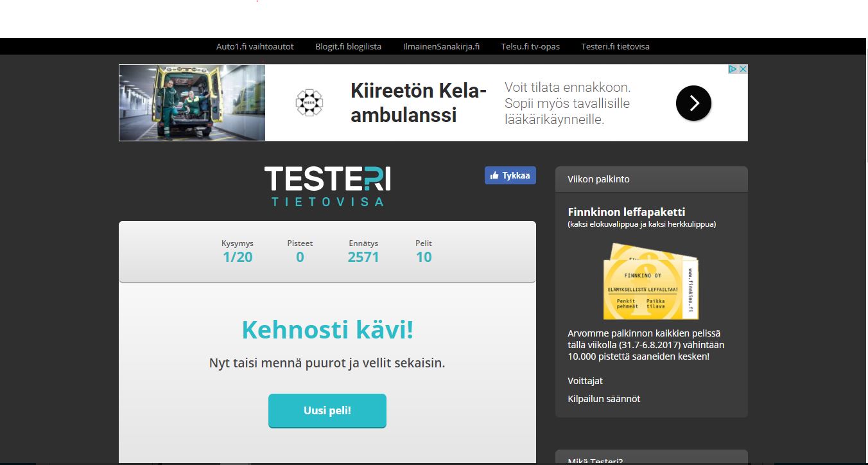Image resolution: width=868 pixels, height=465 pixels.
Task: Open Blogit.fi blogilista link
Action: pyautogui.click(x=348, y=46)
